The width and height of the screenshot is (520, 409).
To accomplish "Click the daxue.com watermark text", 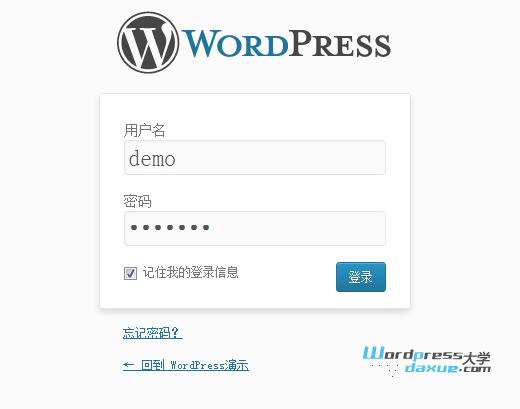I will pos(448,368).
